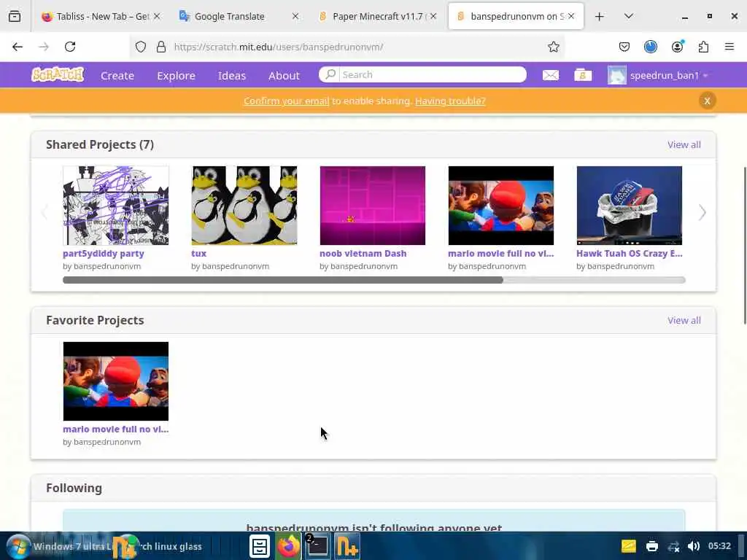Open the My Stuff folder icon
Screen dimensions: 747x560
pyautogui.click(x=583, y=75)
